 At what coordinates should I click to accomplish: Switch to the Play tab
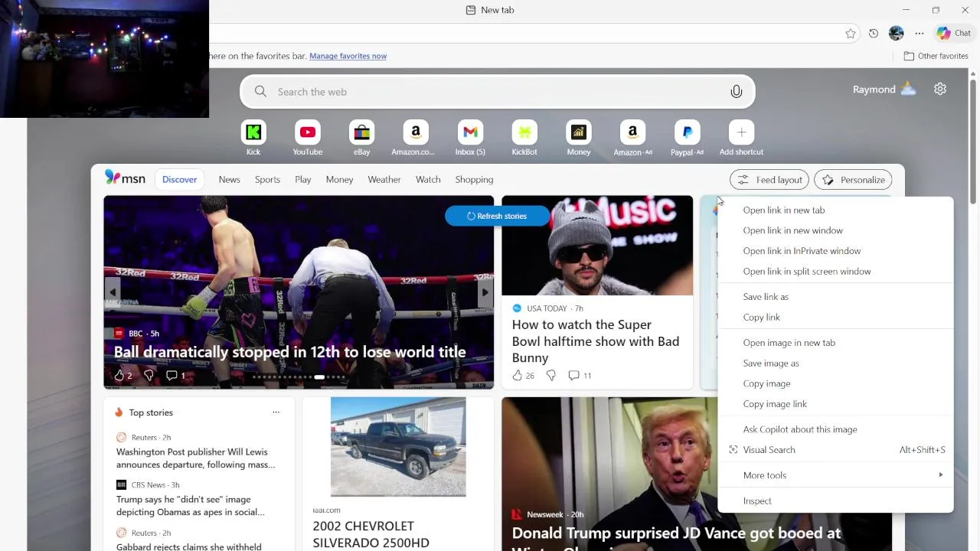303,179
